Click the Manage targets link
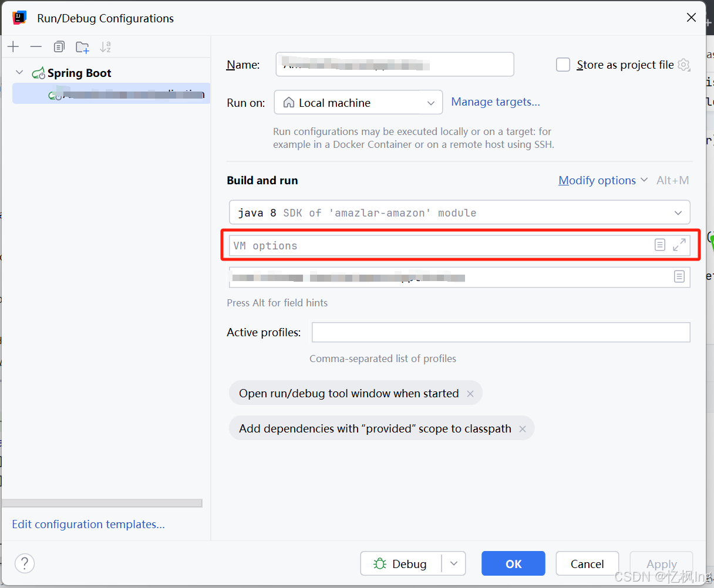714x588 pixels. coord(495,102)
